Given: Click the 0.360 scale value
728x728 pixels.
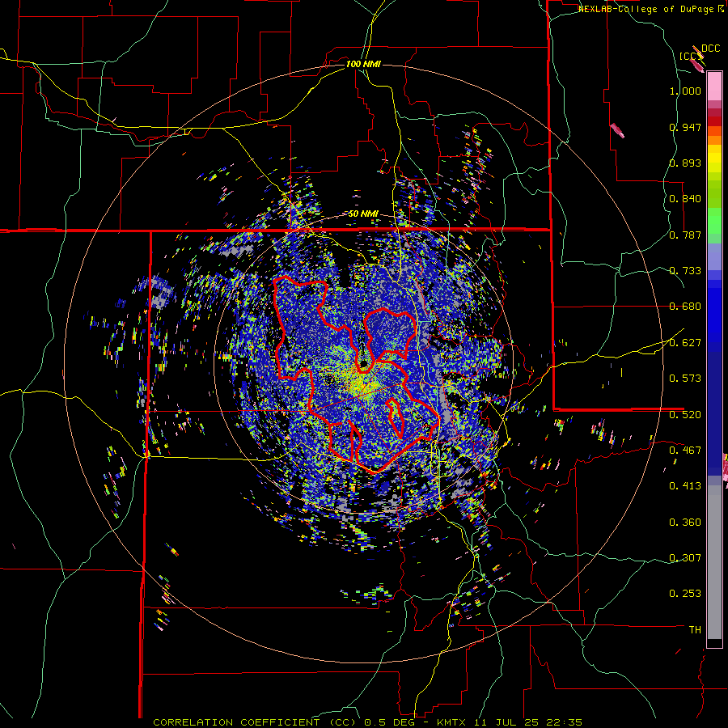Looking at the screenshot, I should [x=685, y=523].
